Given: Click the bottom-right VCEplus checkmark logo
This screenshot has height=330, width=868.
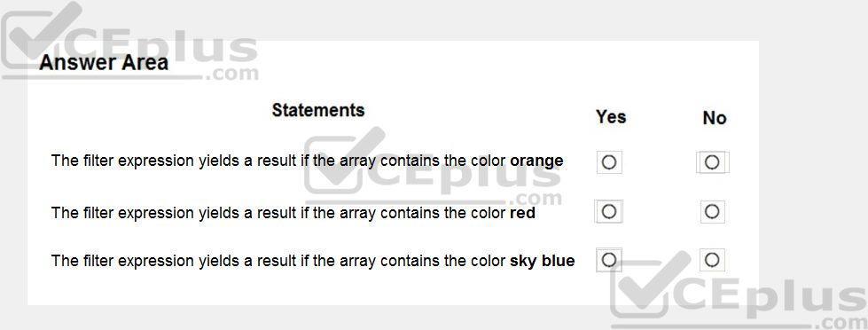Looking at the screenshot, I should (x=652, y=285).
